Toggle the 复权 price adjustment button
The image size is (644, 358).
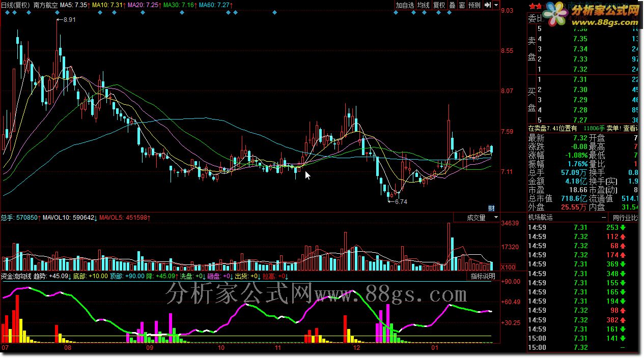pyautogui.click(x=439, y=5)
